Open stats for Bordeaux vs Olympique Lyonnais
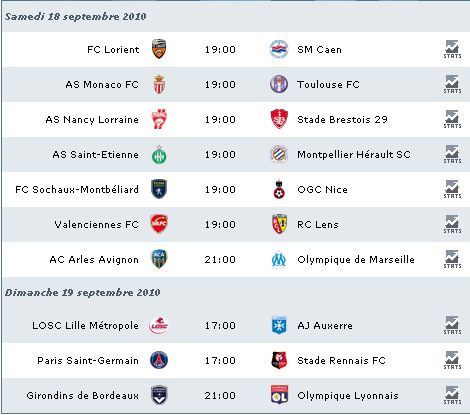Viewport: 470px width, 415px height. coord(452,395)
